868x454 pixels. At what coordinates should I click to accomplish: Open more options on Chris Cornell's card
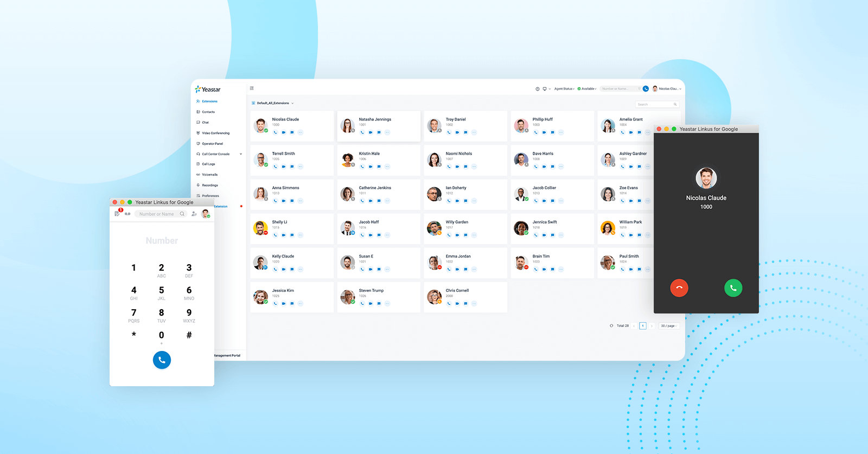click(474, 303)
